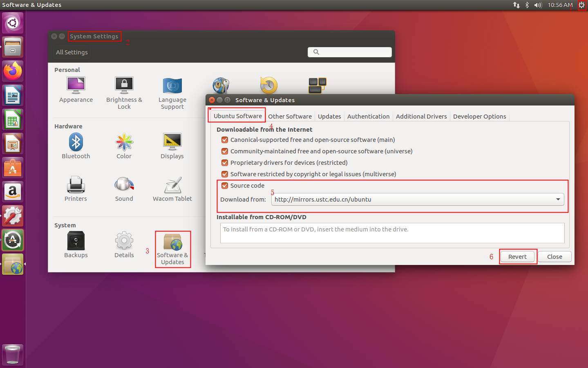Viewport: 588px width, 368px height.
Task: Open Ubuntu Software center in the launcher
Action: [13, 168]
